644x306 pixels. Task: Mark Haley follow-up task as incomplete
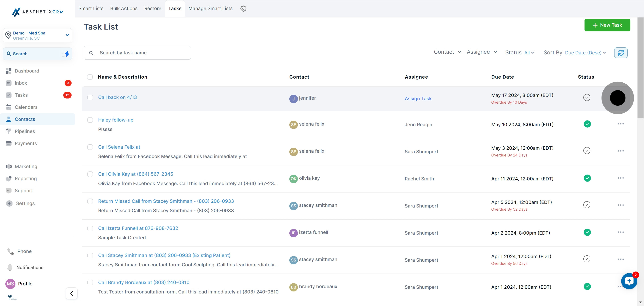pyautogui.click(x=587, y=124)
